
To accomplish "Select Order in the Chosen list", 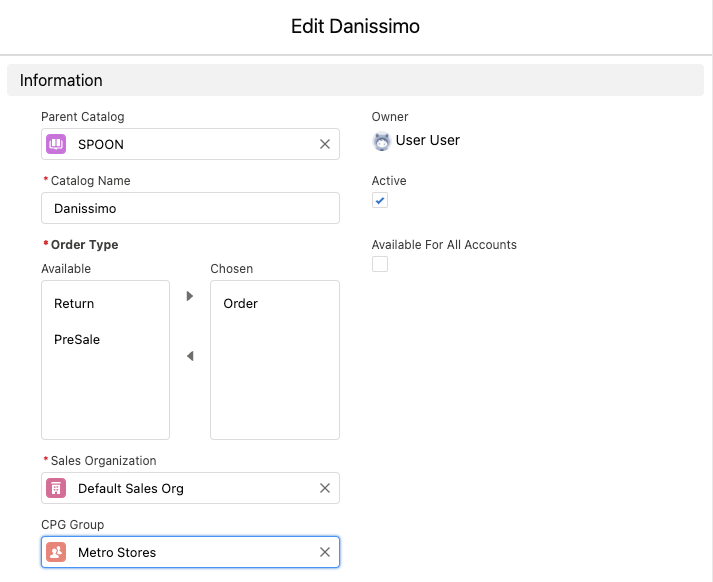I will coord(241,304).
